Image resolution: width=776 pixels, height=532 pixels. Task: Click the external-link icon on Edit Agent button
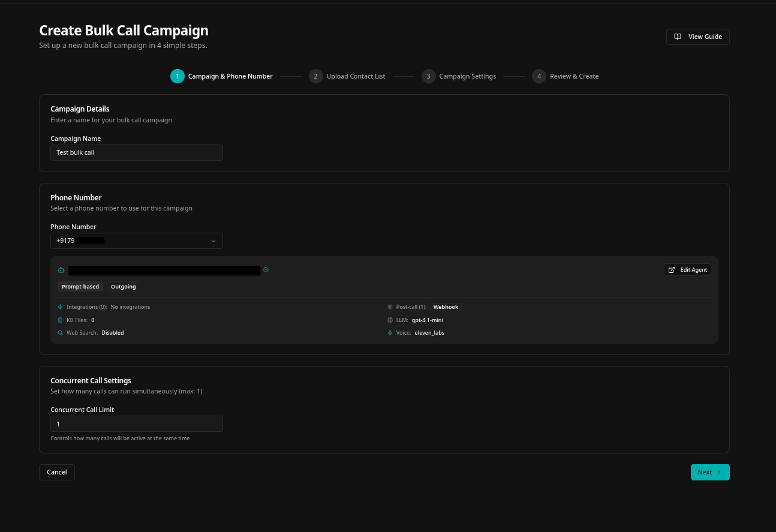[x=672, y=269]
